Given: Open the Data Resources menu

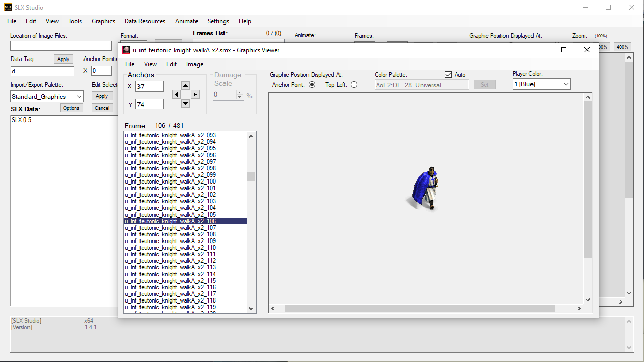Looking at the screenshot, I should (x=145, y=21).
